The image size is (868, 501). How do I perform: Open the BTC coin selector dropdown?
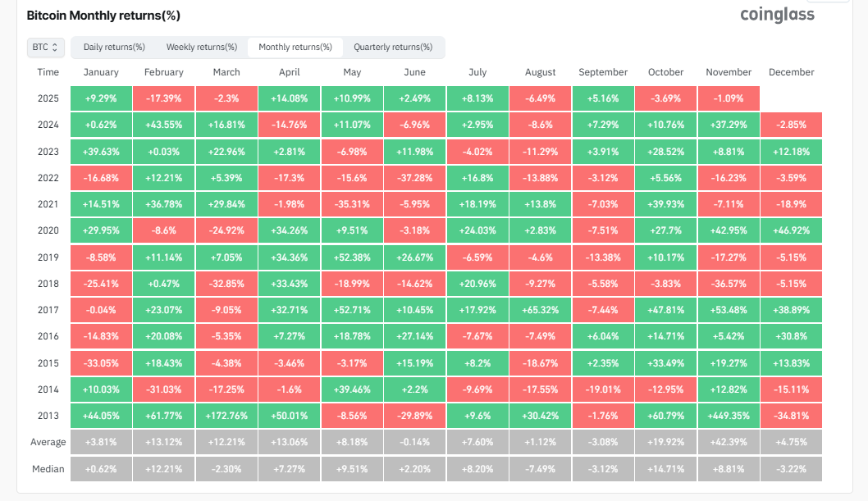(x=44, y=48)
